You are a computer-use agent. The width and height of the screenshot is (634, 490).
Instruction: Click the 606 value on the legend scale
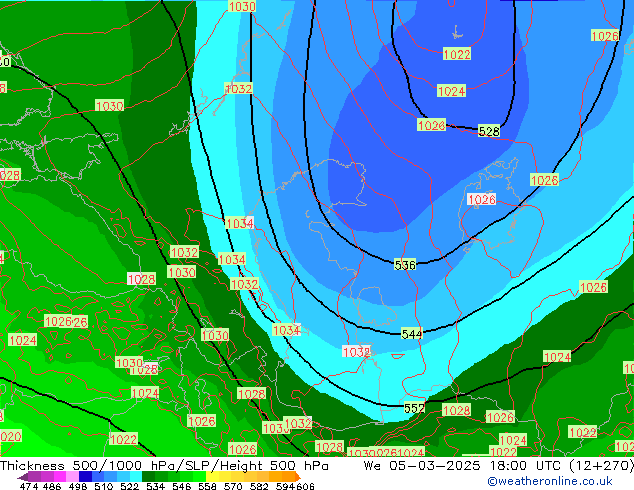click(305, 486)
